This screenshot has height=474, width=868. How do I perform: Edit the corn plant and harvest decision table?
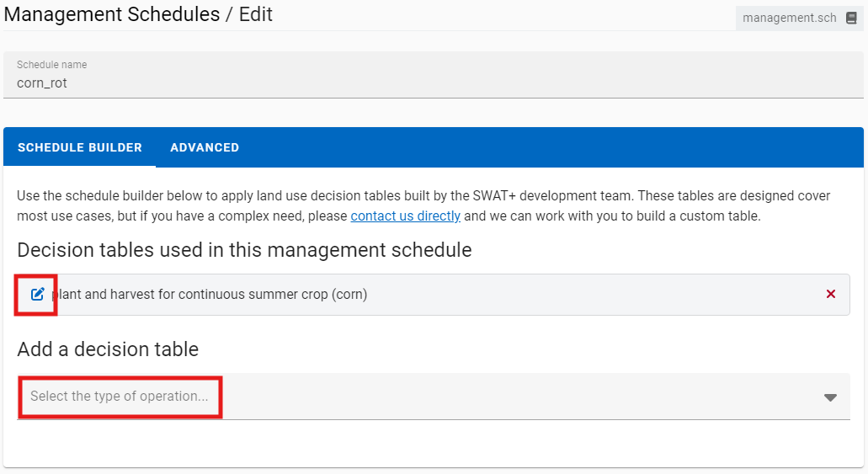pos(37,294)
